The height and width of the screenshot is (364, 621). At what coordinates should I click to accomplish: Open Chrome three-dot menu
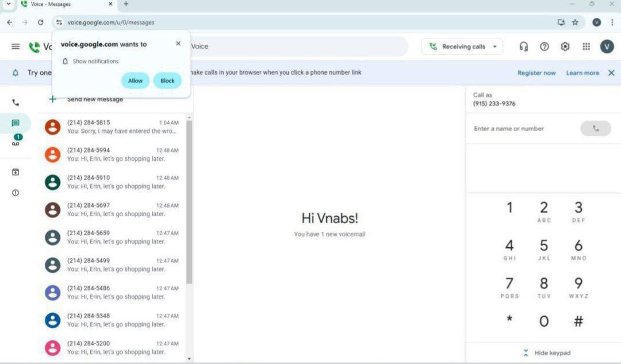click(612, 22)
